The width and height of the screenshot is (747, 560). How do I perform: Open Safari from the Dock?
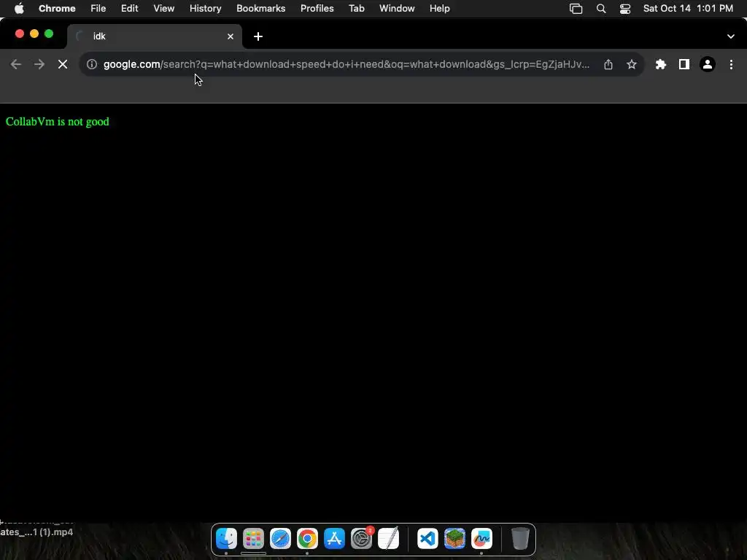tap(280, 539)
